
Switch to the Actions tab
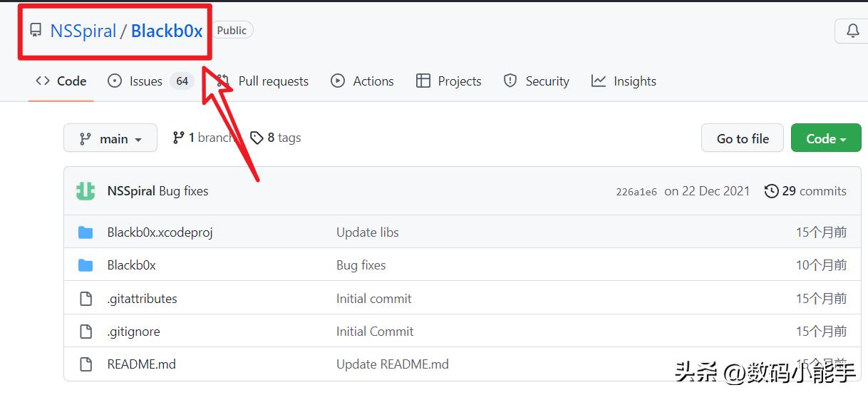[362, 81]
